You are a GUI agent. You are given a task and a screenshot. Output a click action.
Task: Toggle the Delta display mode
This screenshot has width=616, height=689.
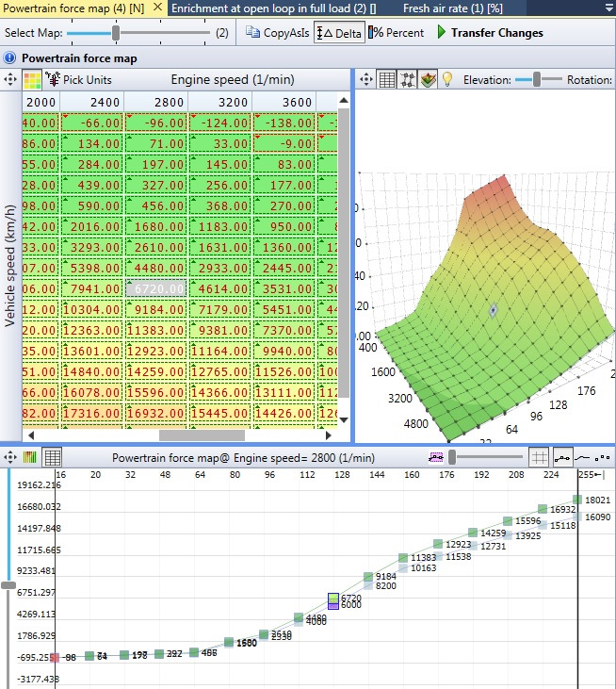click(340, 33)
